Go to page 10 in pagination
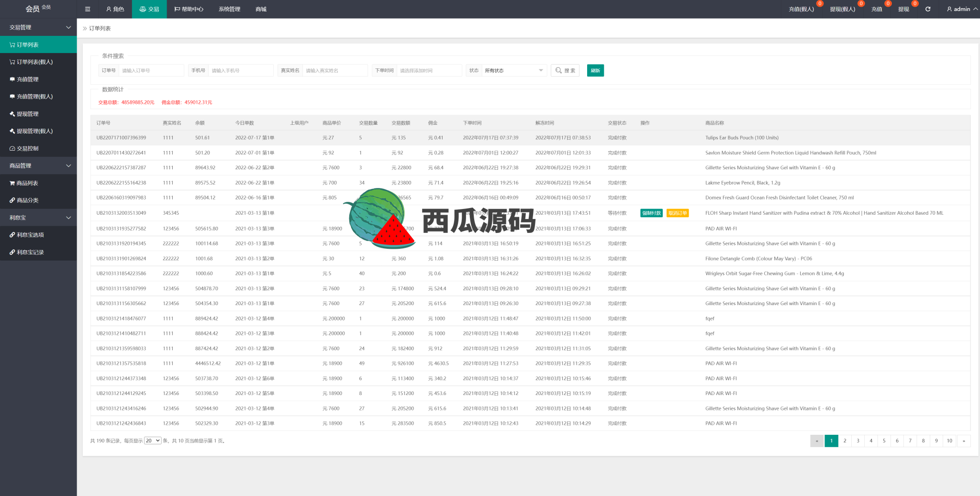Screen dimensions: 980x496 949,441
